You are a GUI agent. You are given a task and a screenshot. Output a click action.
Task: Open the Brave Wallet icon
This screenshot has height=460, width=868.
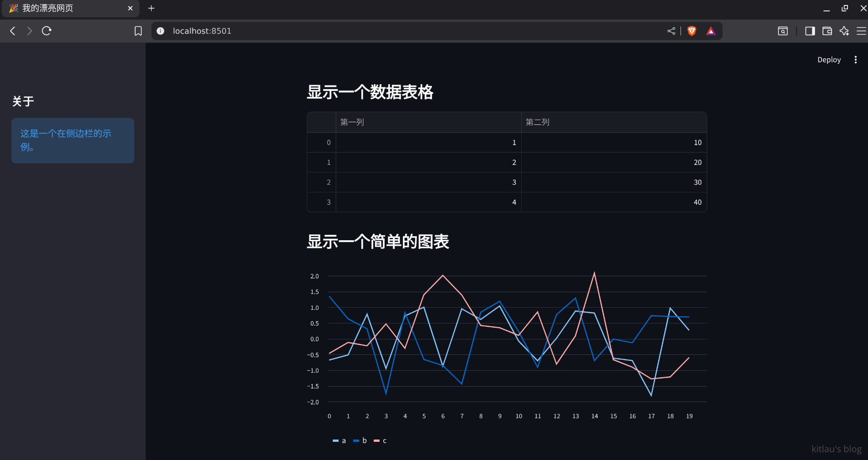pyautogui.click(x=827, y=31)
